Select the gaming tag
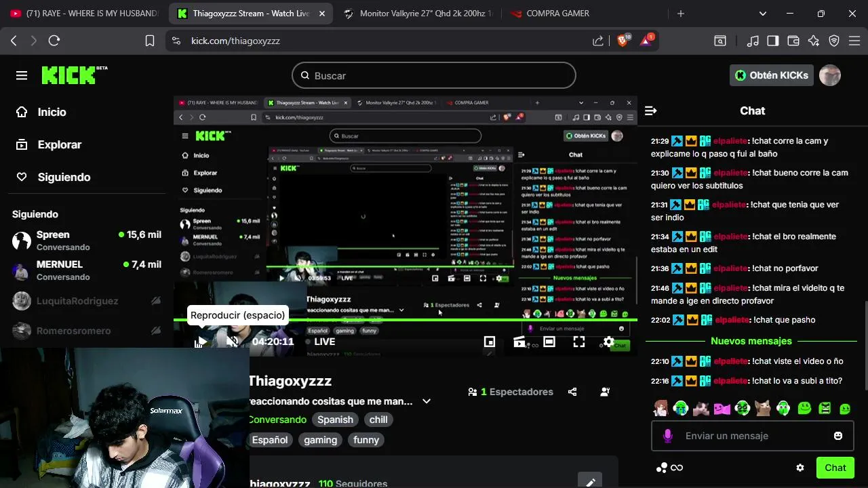 320,440
